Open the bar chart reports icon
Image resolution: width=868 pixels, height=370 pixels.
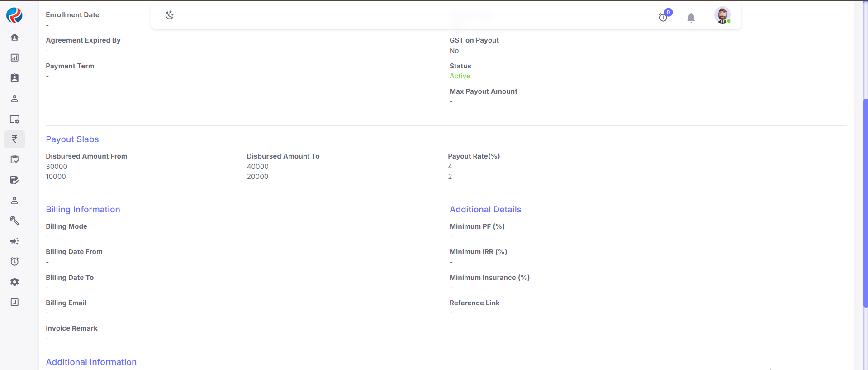click(14, 58)
